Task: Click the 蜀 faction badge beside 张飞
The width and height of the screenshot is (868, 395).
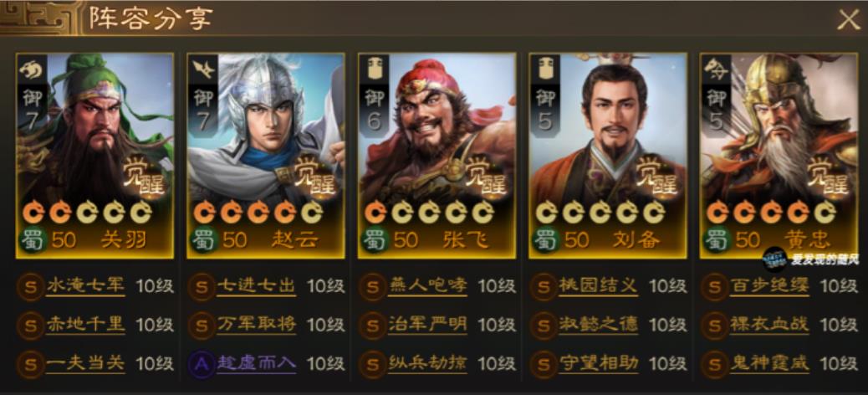Action: [371, 240]
